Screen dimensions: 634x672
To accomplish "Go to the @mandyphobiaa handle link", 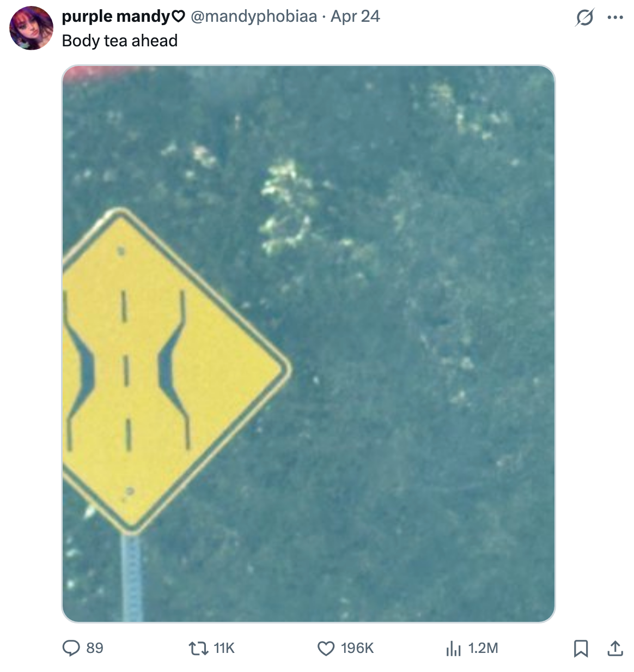I will tap(254, 16).
